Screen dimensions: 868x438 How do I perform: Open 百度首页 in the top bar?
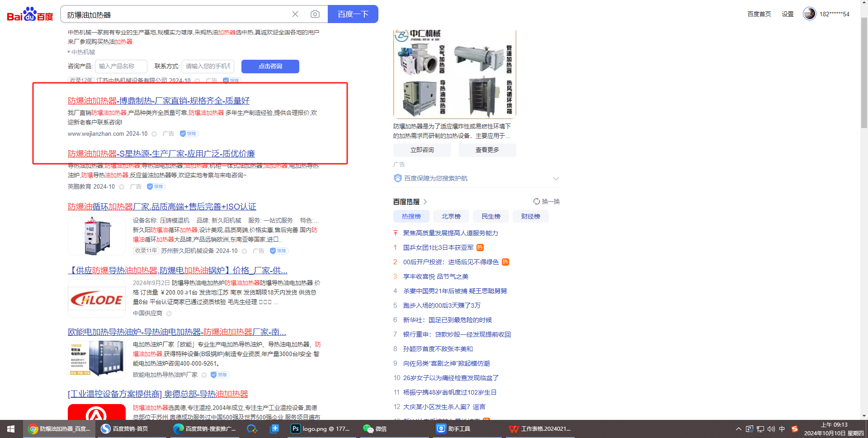(x=759, y=14)
